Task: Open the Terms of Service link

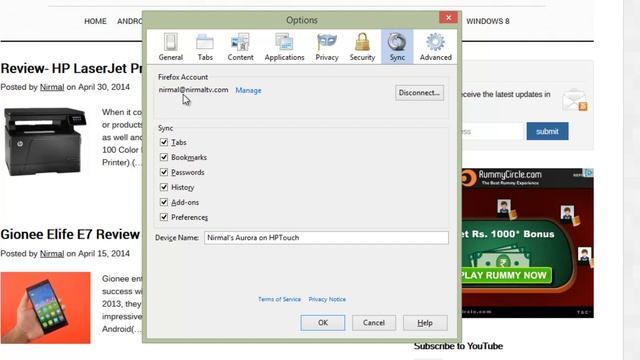Action: coord(279,299)
